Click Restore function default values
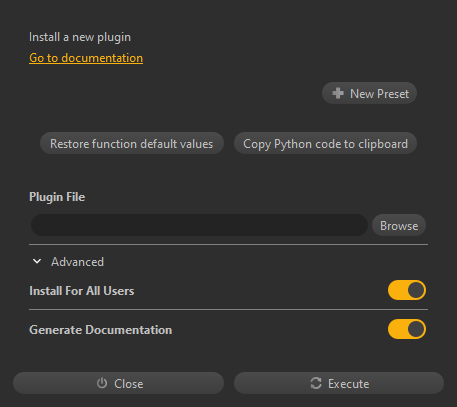The image size is (457, 407). (x=132, y=143)
